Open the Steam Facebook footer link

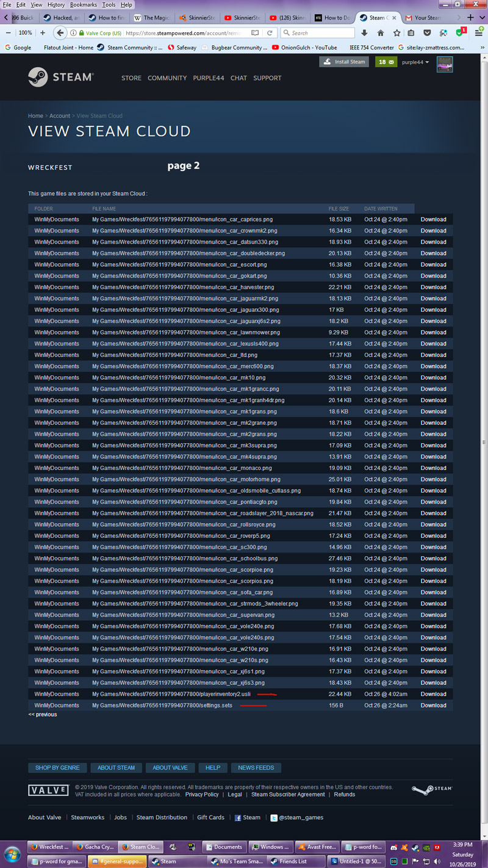tap(248, 817)
